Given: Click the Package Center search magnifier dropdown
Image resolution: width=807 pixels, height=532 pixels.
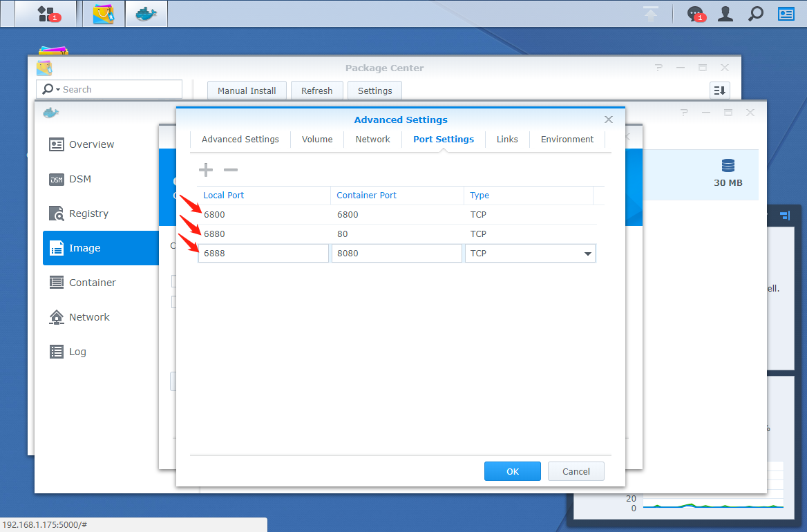Looking at the screenshot, I should coord(51,89).
